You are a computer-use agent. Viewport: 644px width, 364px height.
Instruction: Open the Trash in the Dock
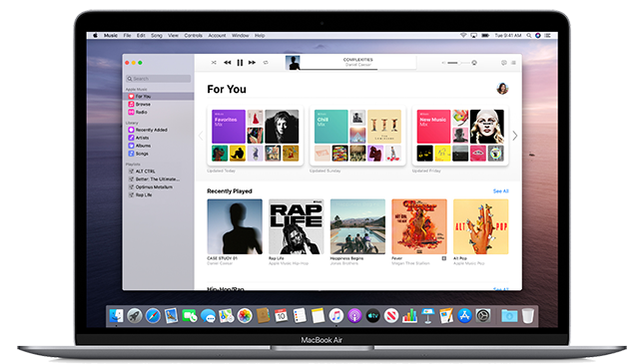tap(528, 316)
